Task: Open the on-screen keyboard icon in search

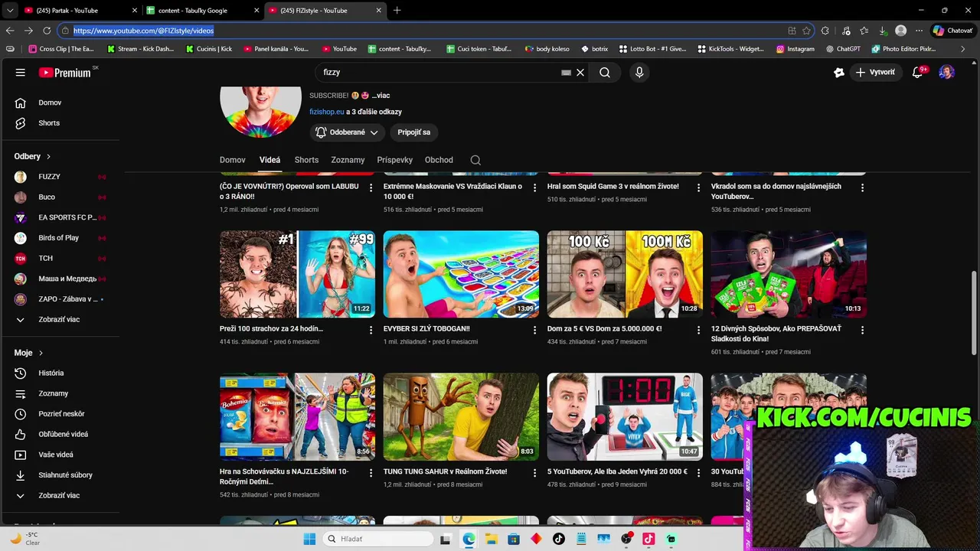Action: click(566, 72)
